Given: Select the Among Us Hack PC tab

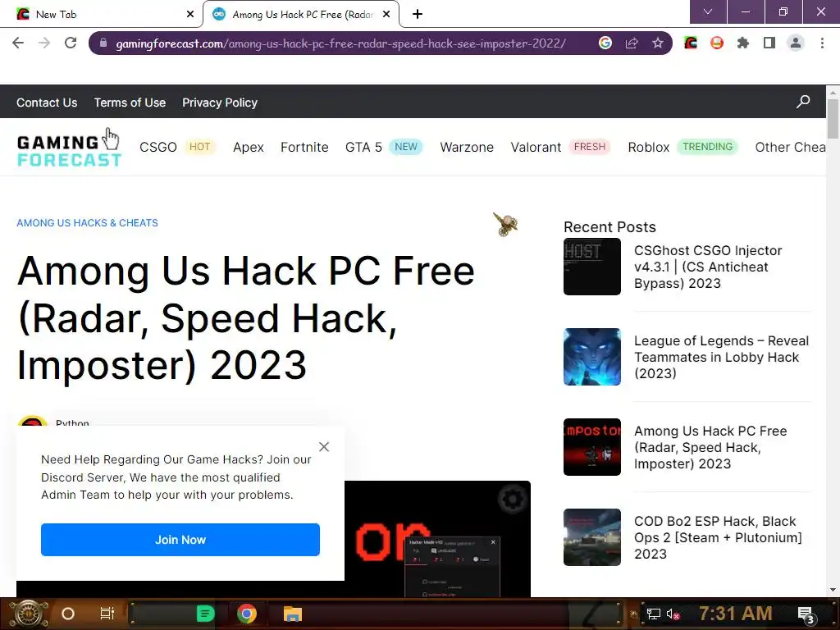Looking at the screenshot, I should point(301,14).
